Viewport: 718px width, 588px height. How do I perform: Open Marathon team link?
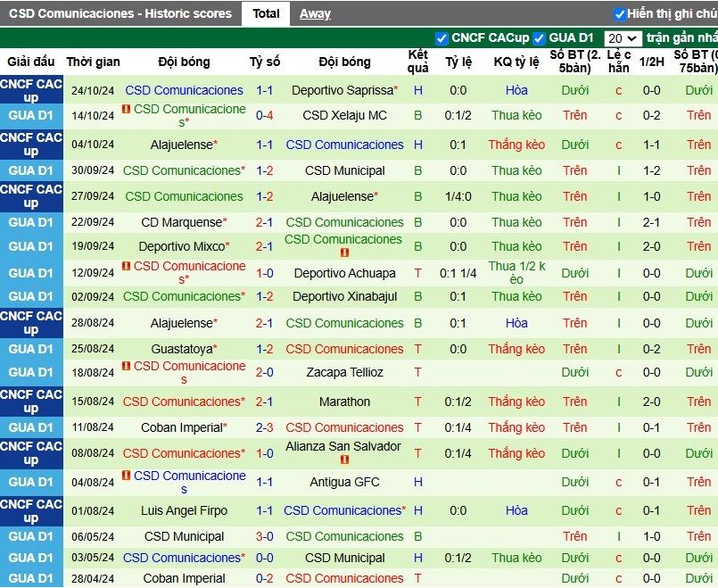344,402
